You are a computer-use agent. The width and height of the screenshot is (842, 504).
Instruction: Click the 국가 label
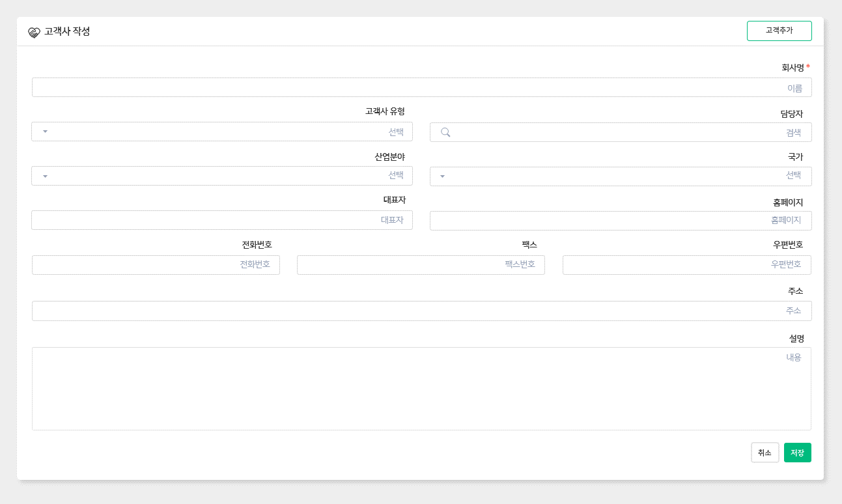[x=795, y=157]
